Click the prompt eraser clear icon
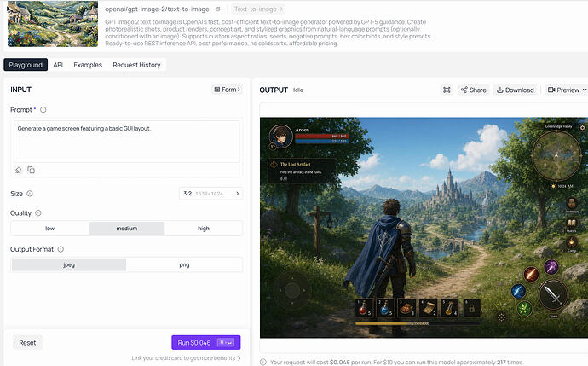The height and width of the screenshot is (366, 588). [19, 170]
